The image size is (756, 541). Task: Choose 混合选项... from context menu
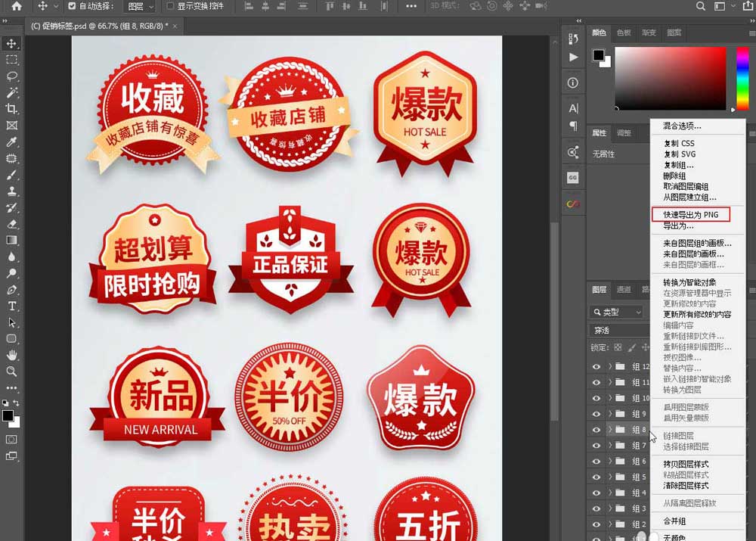point(682,126)
